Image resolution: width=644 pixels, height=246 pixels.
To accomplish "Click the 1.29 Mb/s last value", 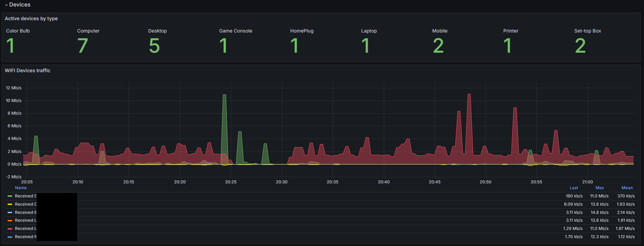I will point(573,229).
